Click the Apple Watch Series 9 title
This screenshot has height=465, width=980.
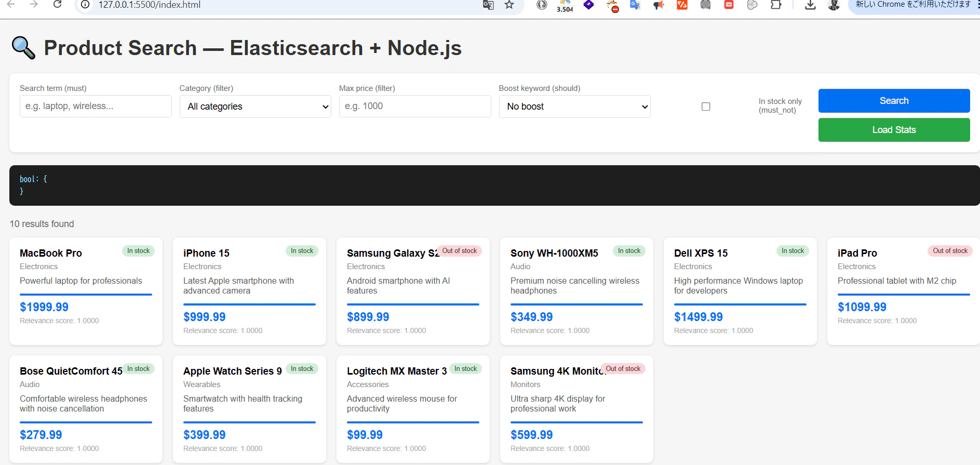click(x=233, y=371)
